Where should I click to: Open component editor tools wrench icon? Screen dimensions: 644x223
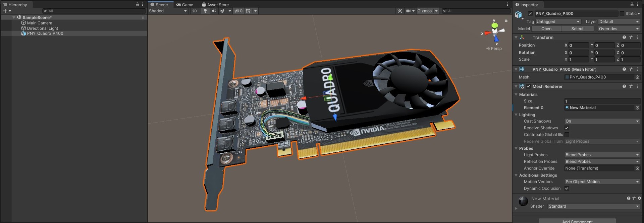pos(400,11)
